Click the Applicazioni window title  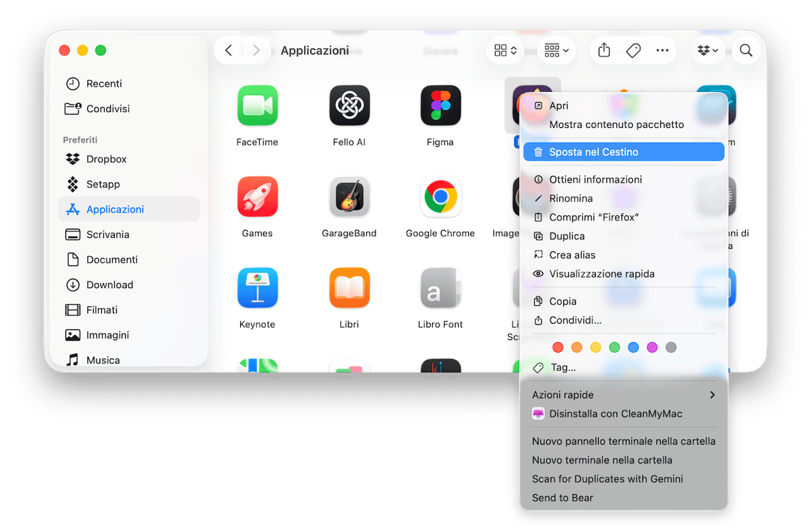(x=315, y=51)
